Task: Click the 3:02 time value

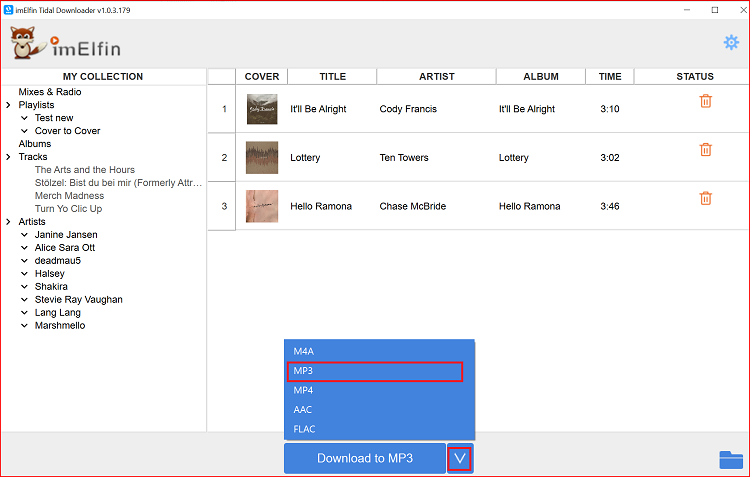Action: 610,157
